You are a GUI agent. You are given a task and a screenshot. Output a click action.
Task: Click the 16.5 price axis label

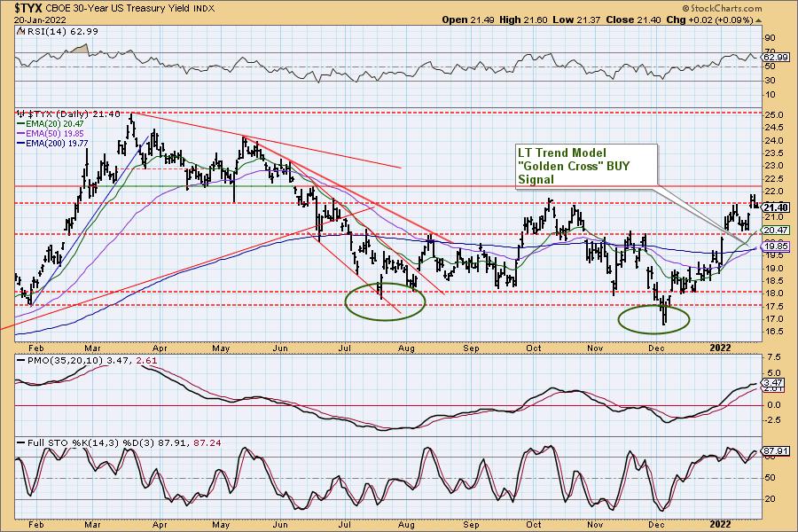pyautogui.click(x=774, y=332)
